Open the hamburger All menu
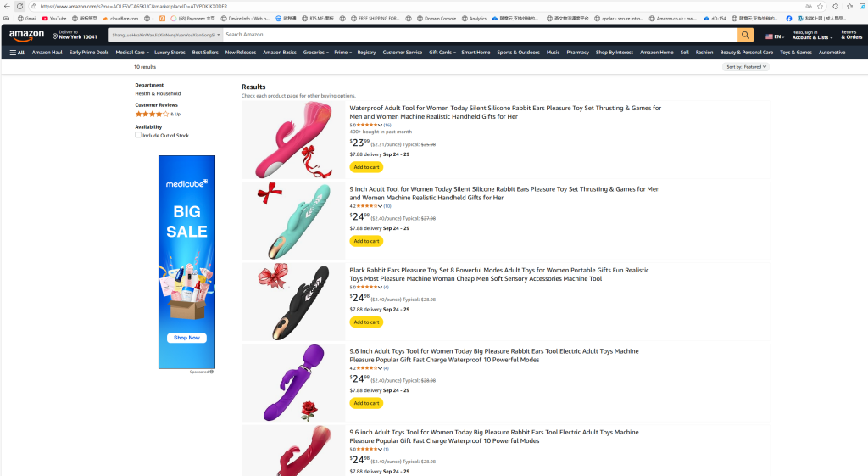The width and height of the screenshot is (868, 476). 17,53
